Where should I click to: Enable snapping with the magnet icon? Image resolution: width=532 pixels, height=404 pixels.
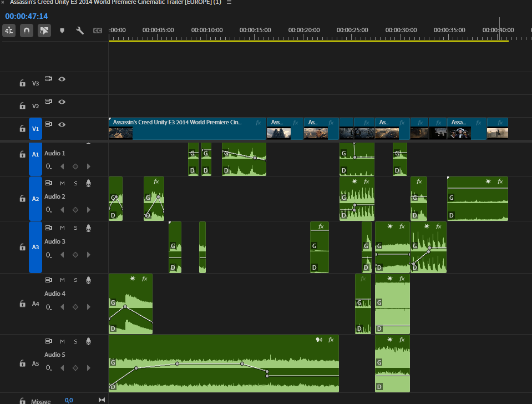pyautogui.click(x=26, y=31)
